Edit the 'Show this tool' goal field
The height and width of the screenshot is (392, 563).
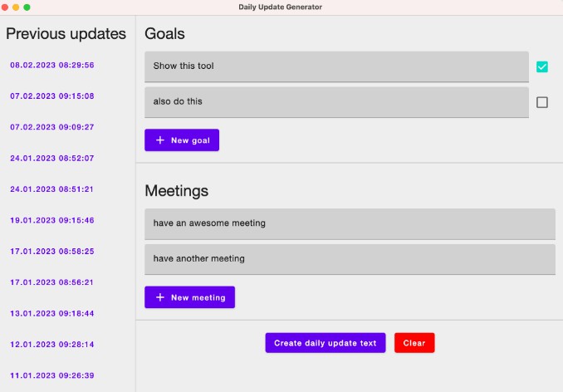click(336, 66)
